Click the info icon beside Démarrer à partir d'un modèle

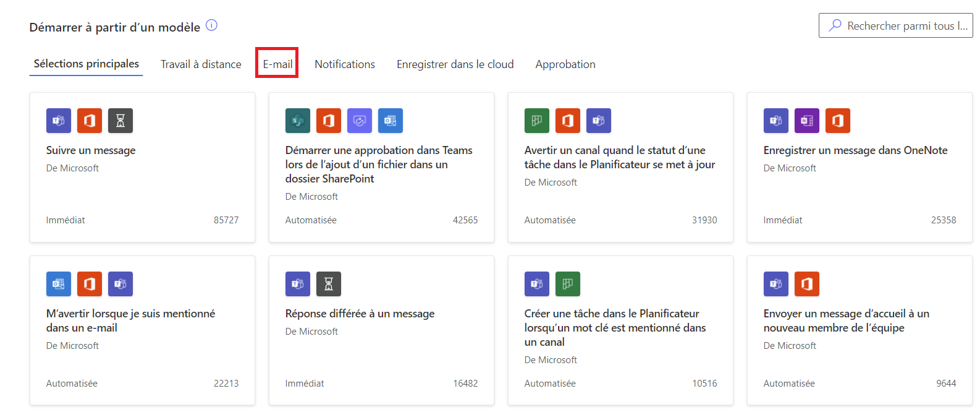(211, 25)
